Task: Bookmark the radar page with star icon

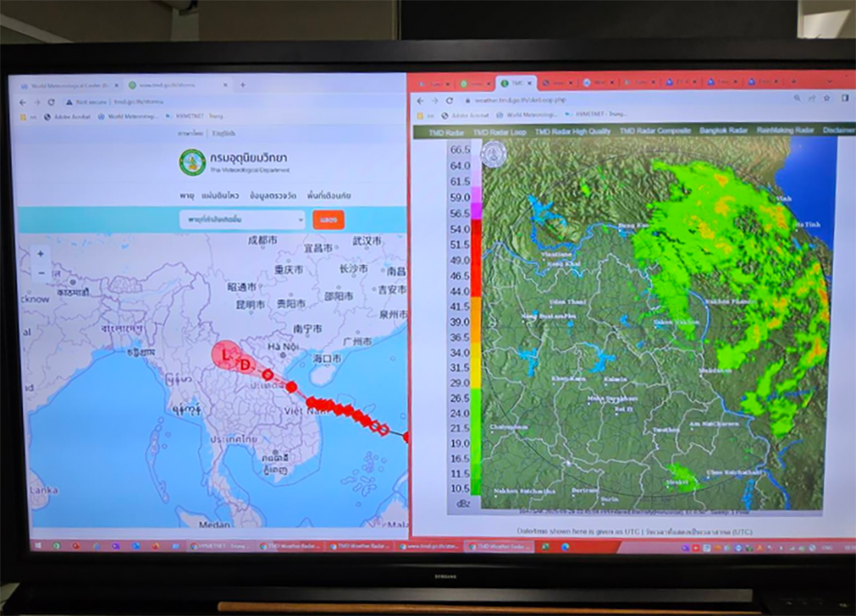Action: coord(827,99)
